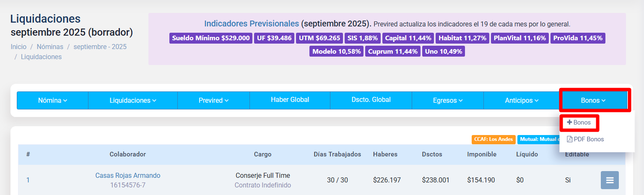This screenshot has height=195, width=644.
Task: Click the Colaborador column header
Action: point(127,154)
